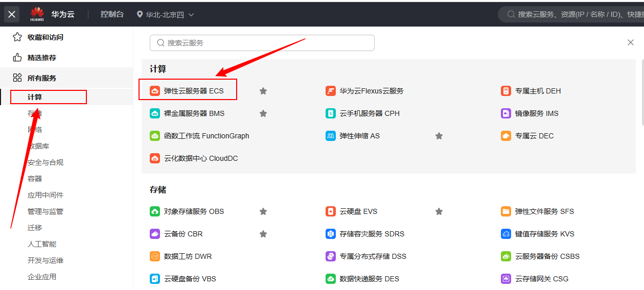The width and height of the screenshot is (644, 290).
Task: Open 弹性云服务器 ECS service link
Action: (194, 91)
